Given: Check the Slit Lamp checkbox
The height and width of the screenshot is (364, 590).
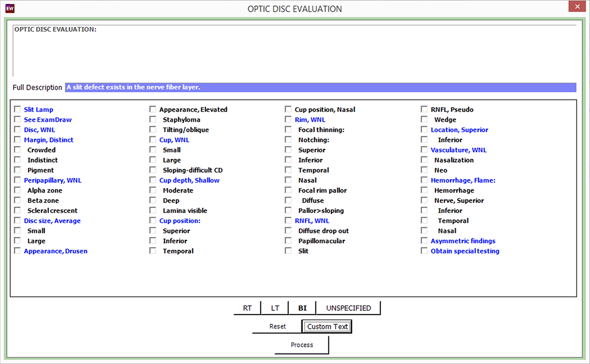Looking at the screenshot, I should click(x=17, y=110).
